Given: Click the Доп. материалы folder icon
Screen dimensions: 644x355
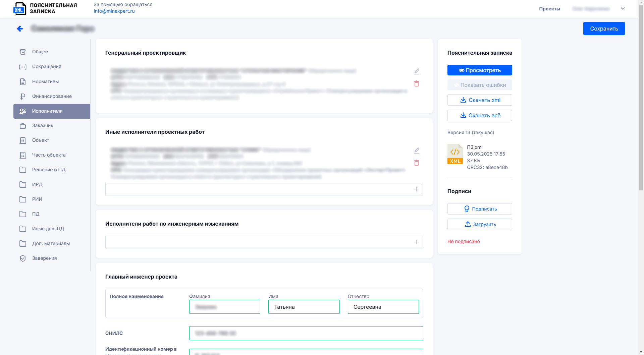Looking at the screenshot, I should click(x=23, y=244).
